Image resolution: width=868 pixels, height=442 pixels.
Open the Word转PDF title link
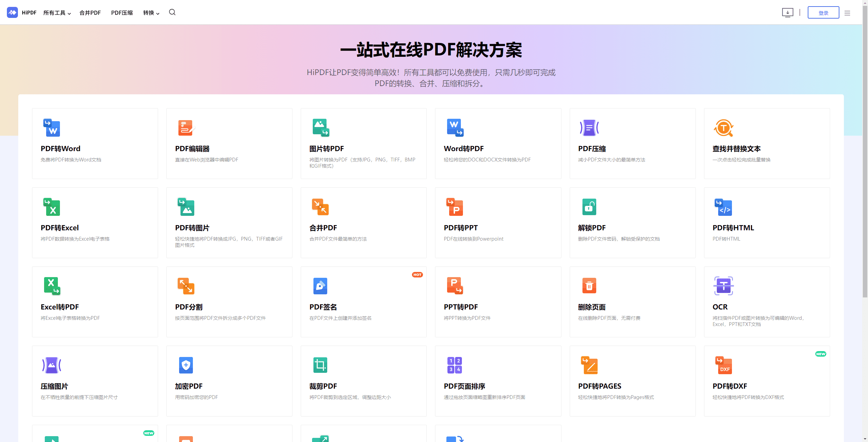464,149
